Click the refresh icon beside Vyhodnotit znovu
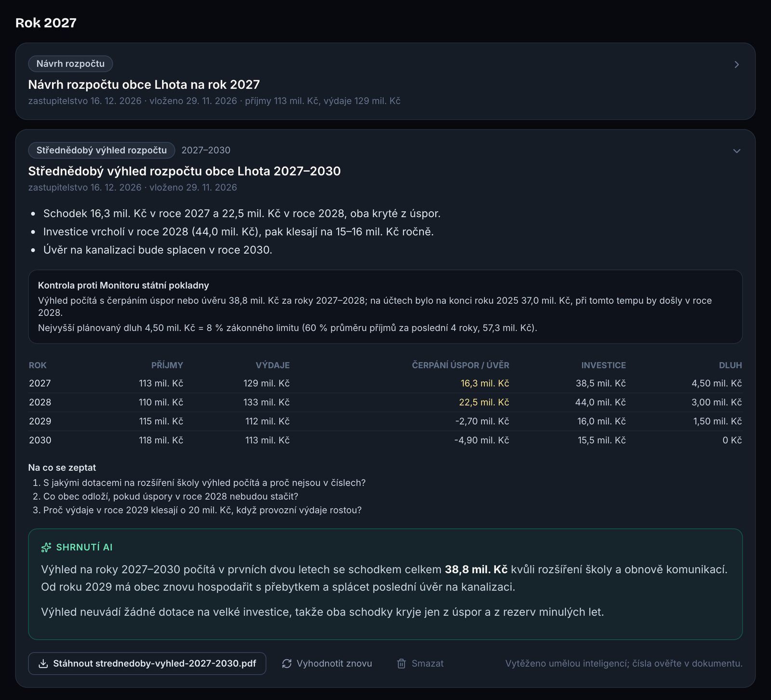Screen dimensions: 771x700 (287, 663)
